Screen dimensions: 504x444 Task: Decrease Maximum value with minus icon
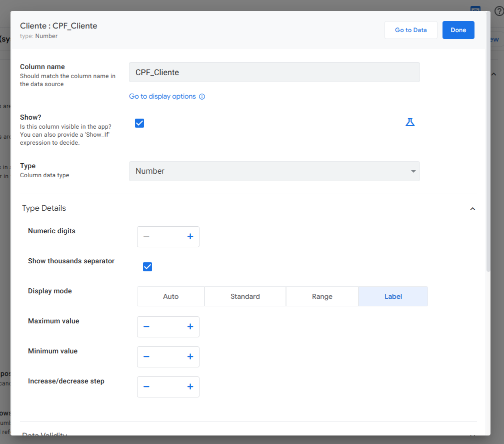point(146,327)
